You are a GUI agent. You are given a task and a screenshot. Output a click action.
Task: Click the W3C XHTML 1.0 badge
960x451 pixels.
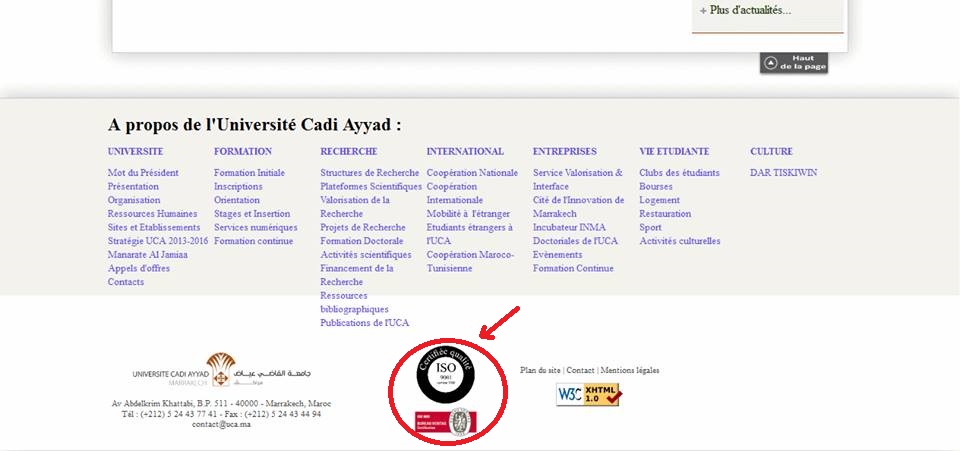pyautogui.click(x=589, y=395)
